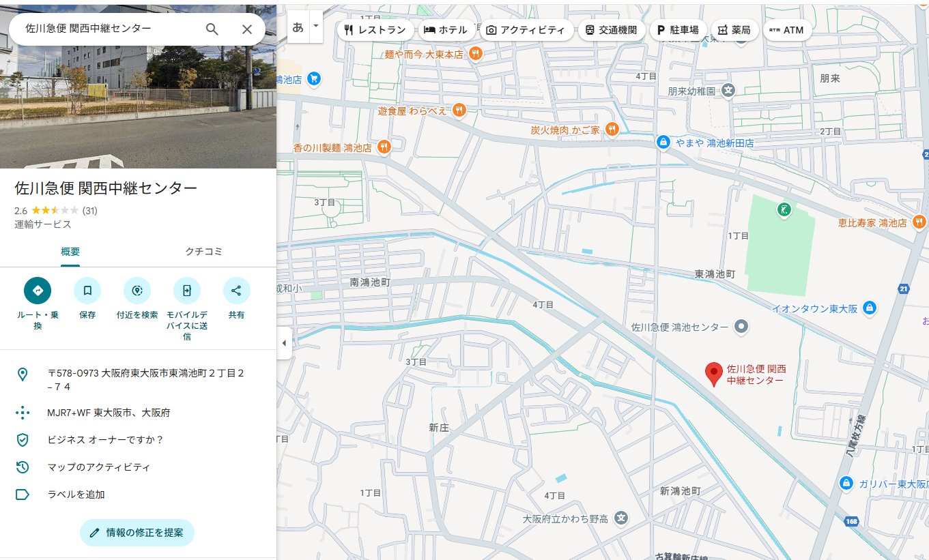Click the green park marker icon
The height and width of the screenshot is (560, 929).
click(x=785, y=210)
